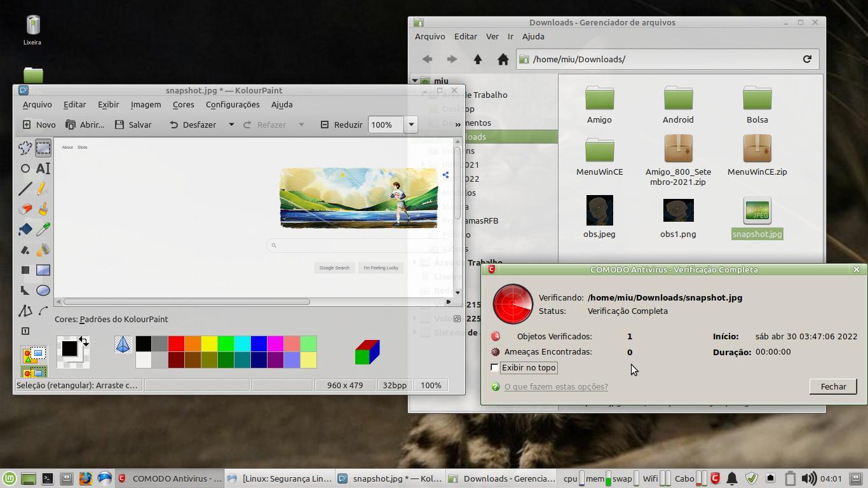Open KolourPaint Cores menu

coord(184,104)
